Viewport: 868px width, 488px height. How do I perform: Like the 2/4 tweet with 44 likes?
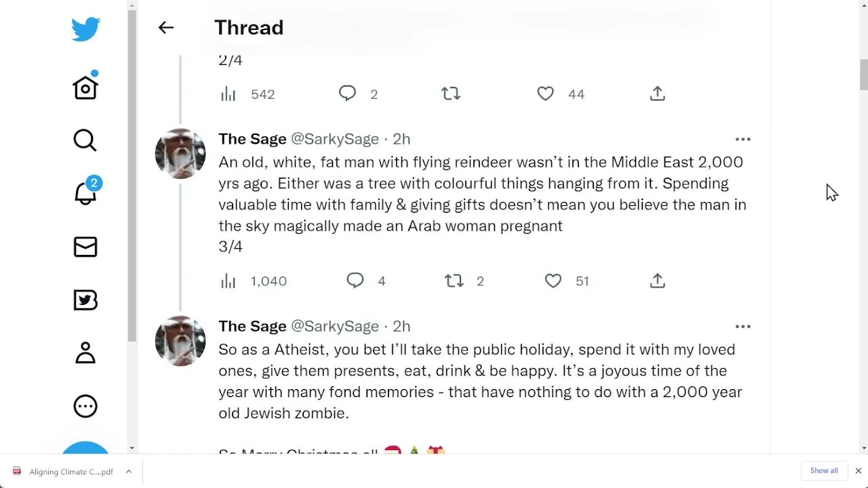[x=545, y=94]
